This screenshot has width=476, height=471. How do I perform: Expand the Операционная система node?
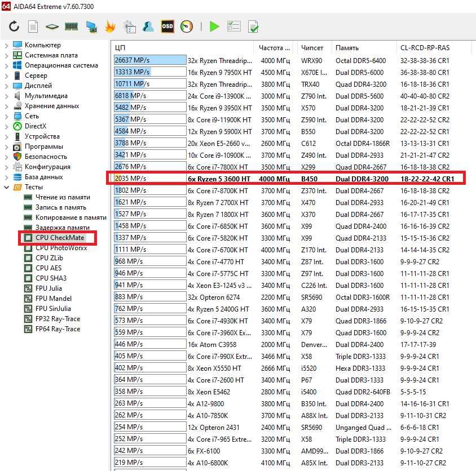[6, 65]
